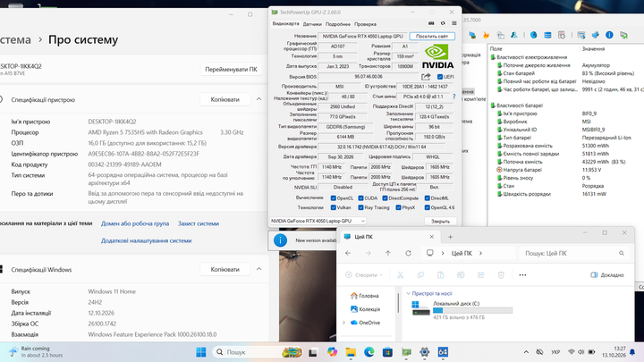
Task: Toggle the OpenCL checkbox
Action: pyautogui.click(x=333, y=198)
